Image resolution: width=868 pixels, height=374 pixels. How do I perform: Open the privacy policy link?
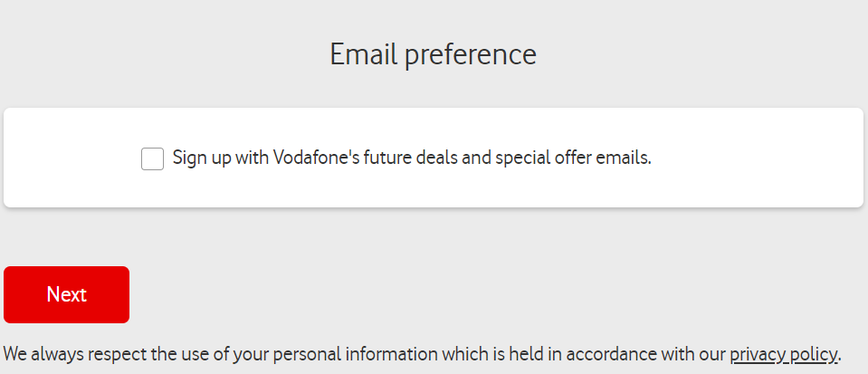coord(783,354)
